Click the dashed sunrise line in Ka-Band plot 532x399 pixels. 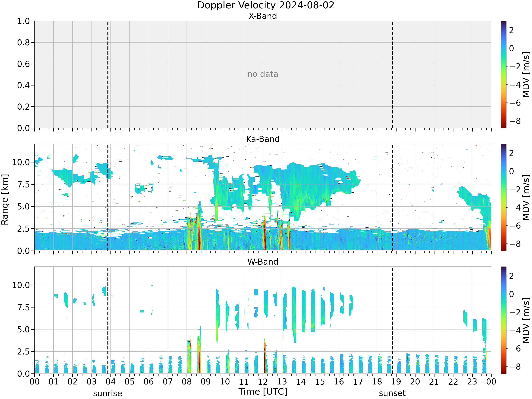click(x=108, y=197)
